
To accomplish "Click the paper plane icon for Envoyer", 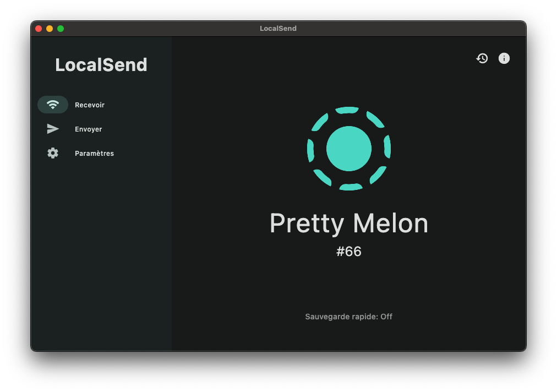I will coord(53,129).
